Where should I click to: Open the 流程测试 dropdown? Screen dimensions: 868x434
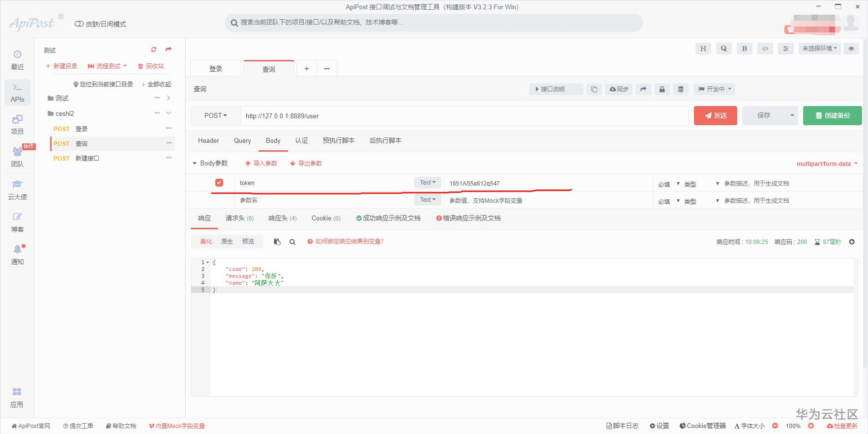click(107, 66)
